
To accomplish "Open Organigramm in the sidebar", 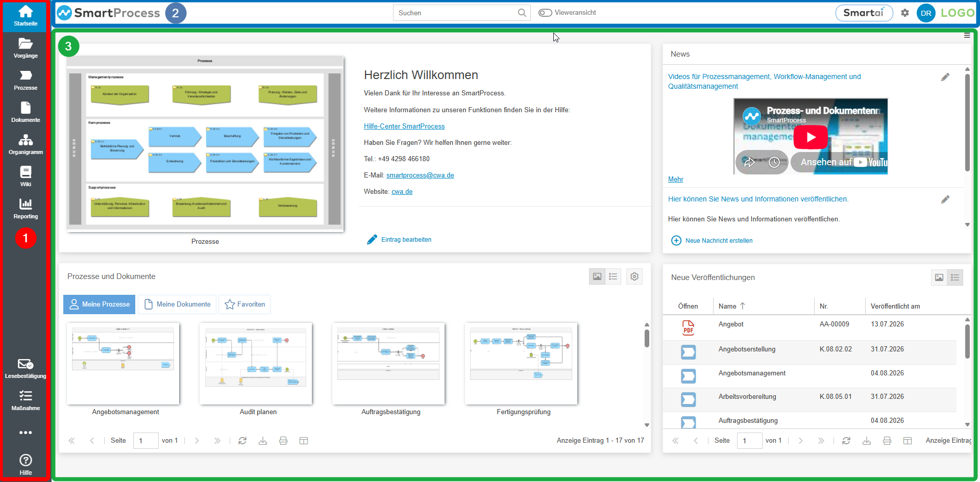I will tap(26, 145).
